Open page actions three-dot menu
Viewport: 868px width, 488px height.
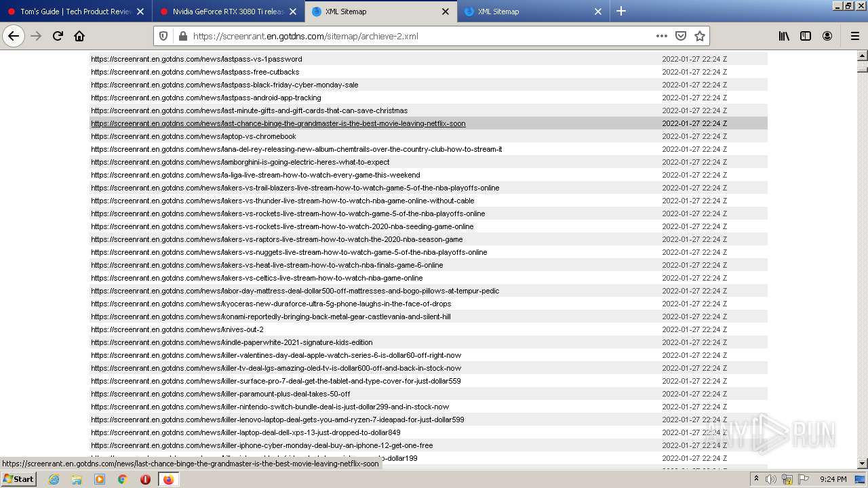coord(662,36)
